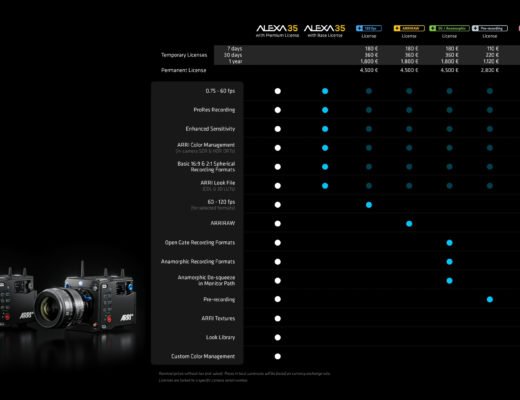
Task: Click the 'ARRI Color Management' feature label
Action: (206, 145)
